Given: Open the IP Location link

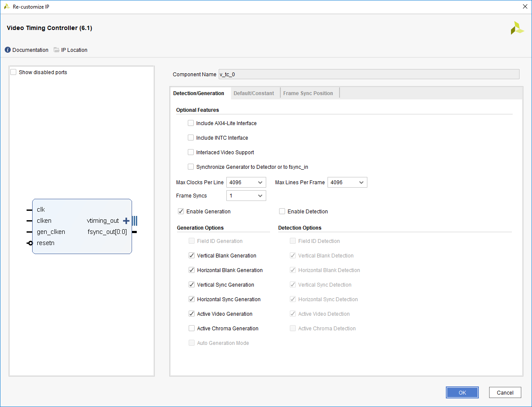Looking at the screenshot, I should tap(74, 50).
